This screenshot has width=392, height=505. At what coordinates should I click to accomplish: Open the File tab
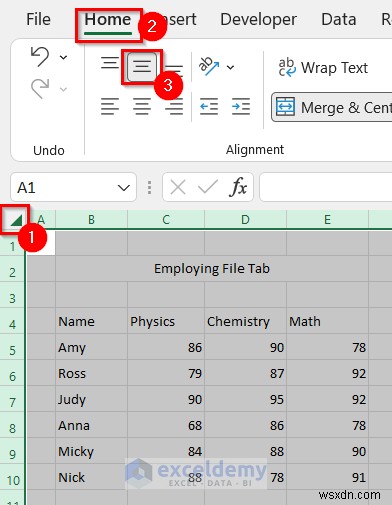[x=38, y=19]
